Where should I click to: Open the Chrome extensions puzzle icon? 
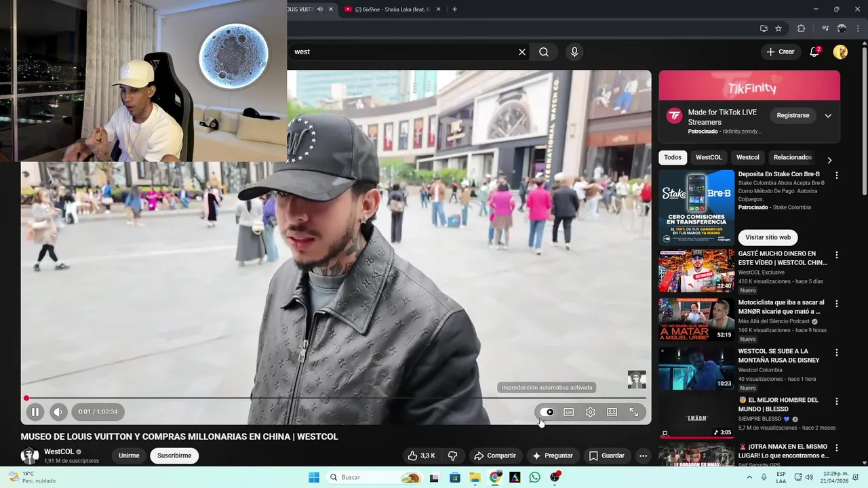pos(801,28)
